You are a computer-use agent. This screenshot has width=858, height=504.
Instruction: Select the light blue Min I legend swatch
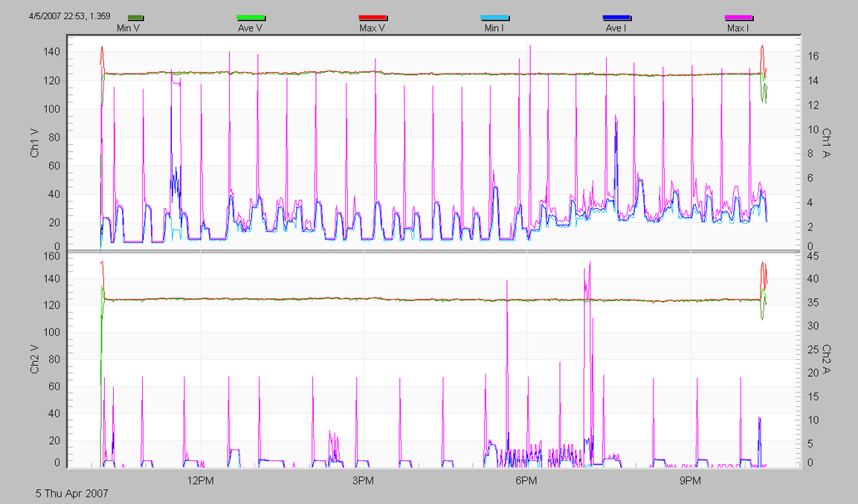pyautogui.click(x=494, y=17)
